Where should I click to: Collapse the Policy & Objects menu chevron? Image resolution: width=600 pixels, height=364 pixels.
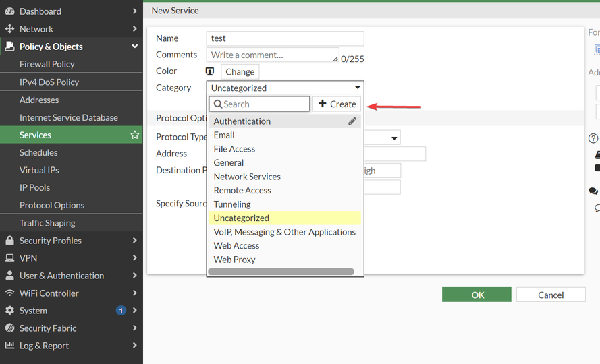coord(135,47)
